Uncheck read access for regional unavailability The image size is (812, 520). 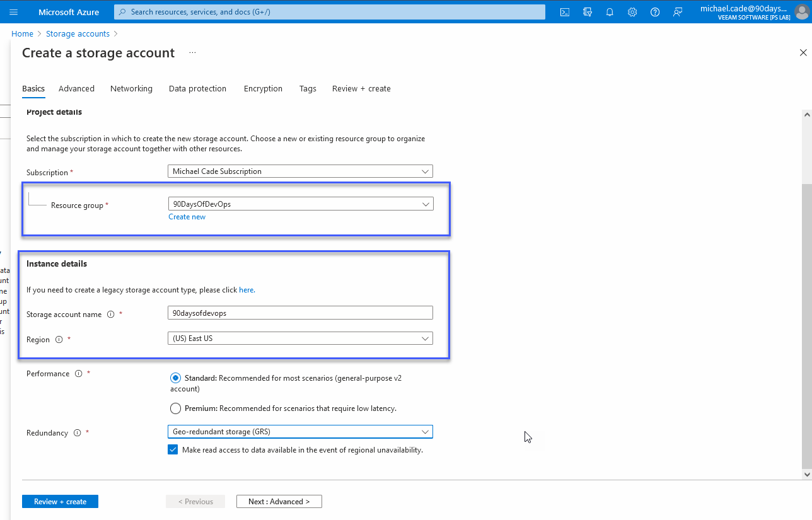pos(173,449)
